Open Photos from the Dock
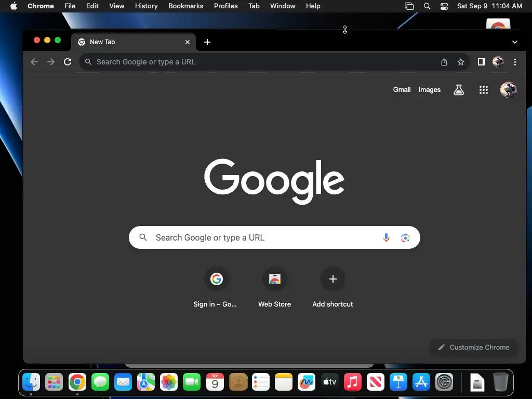The image size is (532, 399). point(169,382)
